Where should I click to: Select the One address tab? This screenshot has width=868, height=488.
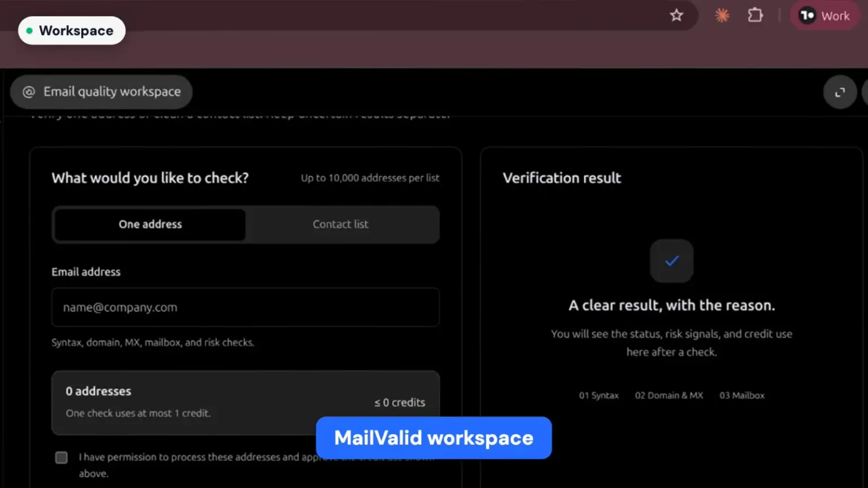tap(150, 224)
